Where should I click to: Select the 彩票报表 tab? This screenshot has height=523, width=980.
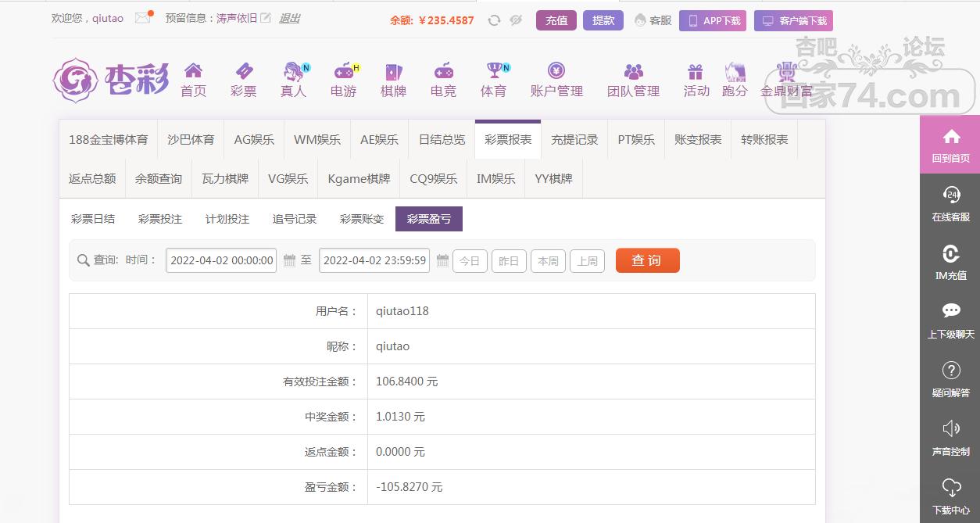click(x=508, y=140)
